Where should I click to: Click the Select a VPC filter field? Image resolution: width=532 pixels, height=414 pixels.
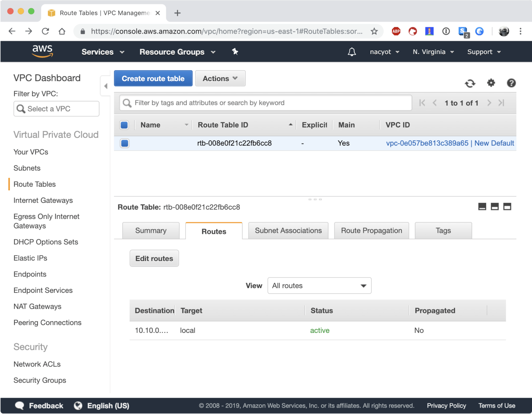pos(56,109)
